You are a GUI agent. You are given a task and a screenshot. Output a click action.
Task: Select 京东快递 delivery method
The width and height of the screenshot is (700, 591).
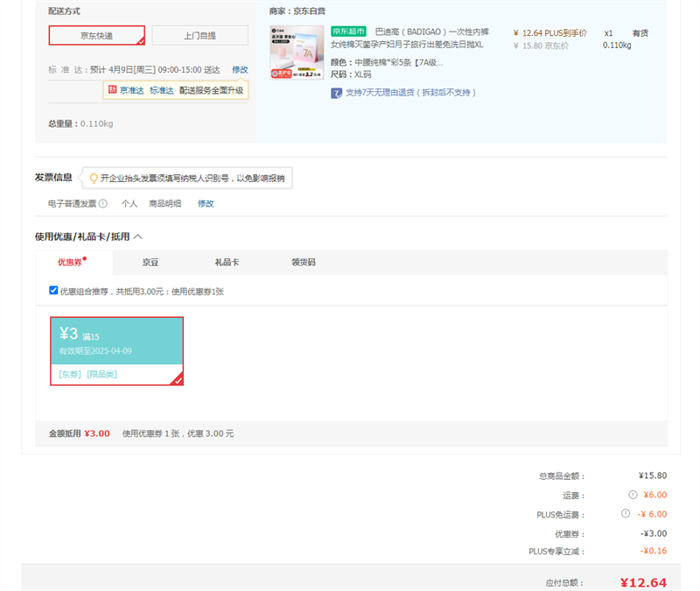pyautogui.click(x=96, y=36)
